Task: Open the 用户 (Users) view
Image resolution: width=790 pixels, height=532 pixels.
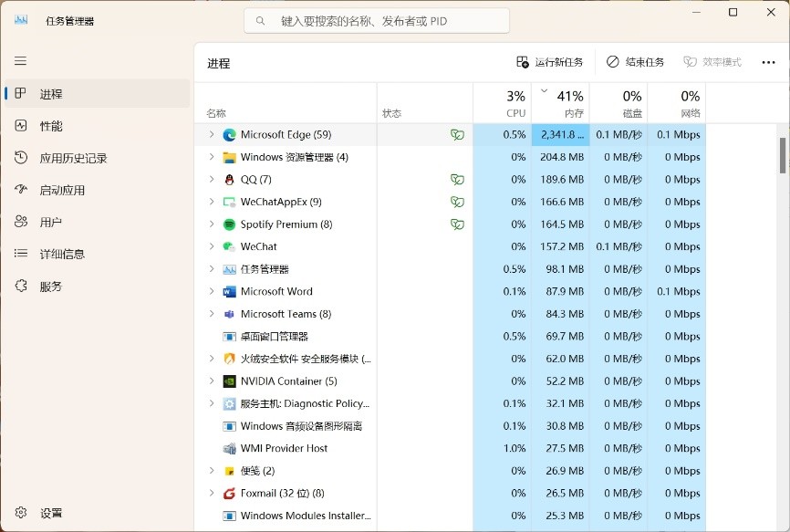Action: (x=52, y=221)
